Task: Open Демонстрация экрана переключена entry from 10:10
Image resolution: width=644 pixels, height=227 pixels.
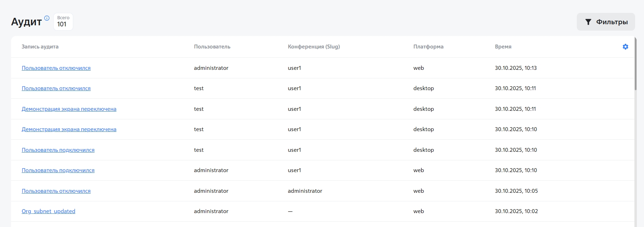Action: (x=69, y=129)
